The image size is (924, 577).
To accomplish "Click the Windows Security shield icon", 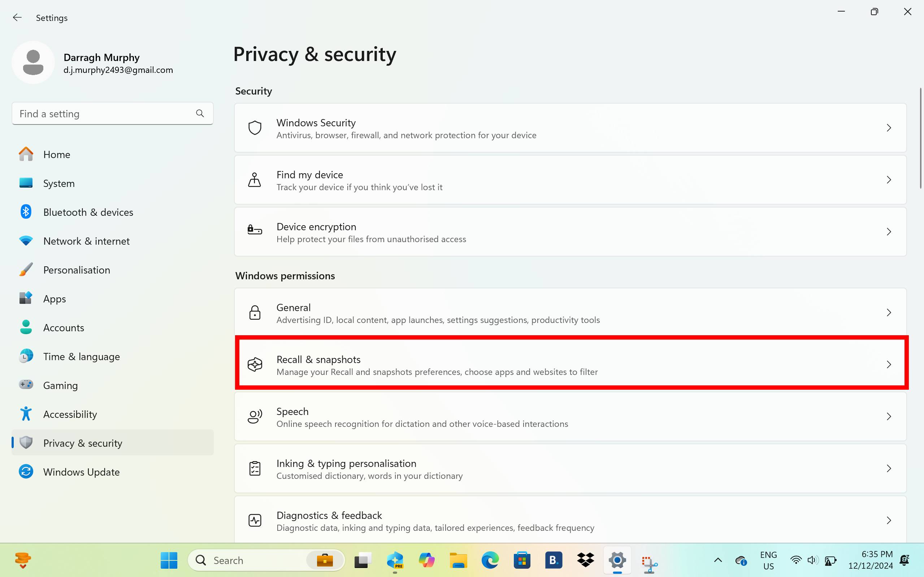I will pyautogui.click(x=254, y=127).
